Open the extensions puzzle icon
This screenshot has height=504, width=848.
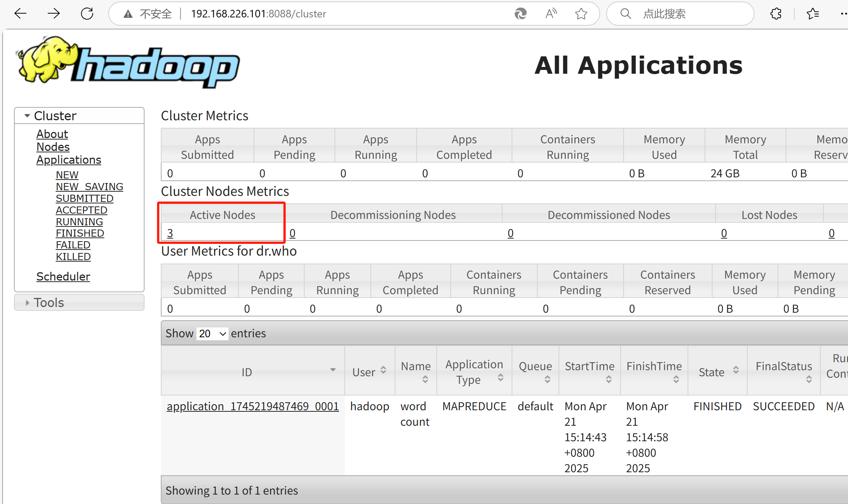[x=776, y=14]
